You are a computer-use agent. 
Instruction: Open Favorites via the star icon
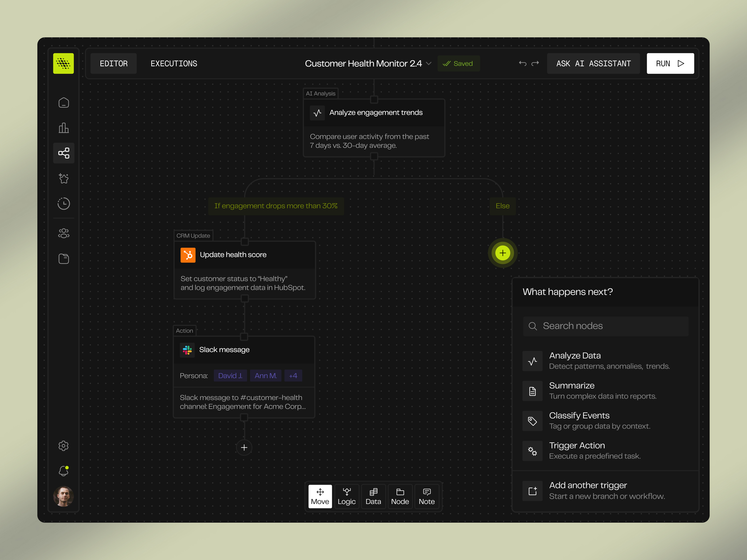(63, 178)
